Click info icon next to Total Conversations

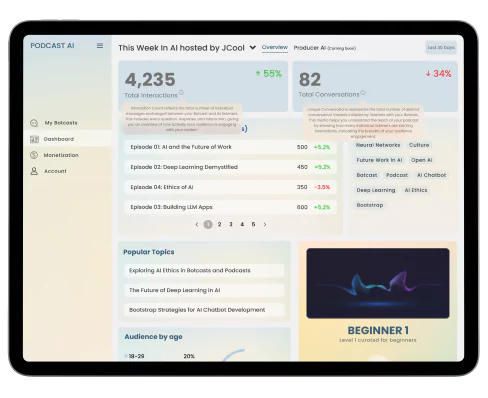[x=363, y=92]
